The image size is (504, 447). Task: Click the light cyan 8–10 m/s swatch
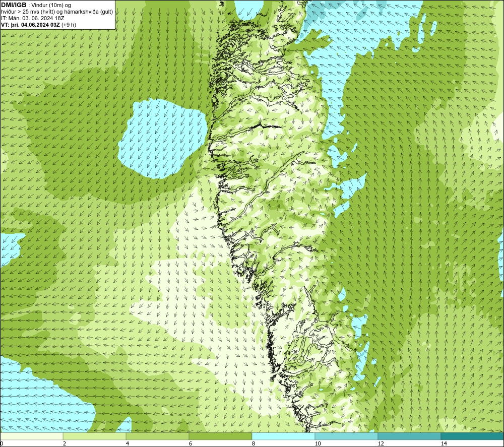pos(283,436)
